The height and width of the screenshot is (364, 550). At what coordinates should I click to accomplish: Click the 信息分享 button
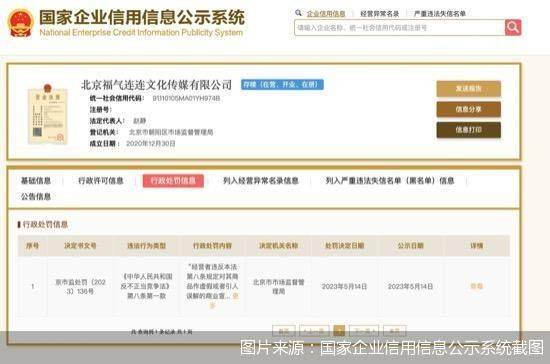[x=468, y=109]
